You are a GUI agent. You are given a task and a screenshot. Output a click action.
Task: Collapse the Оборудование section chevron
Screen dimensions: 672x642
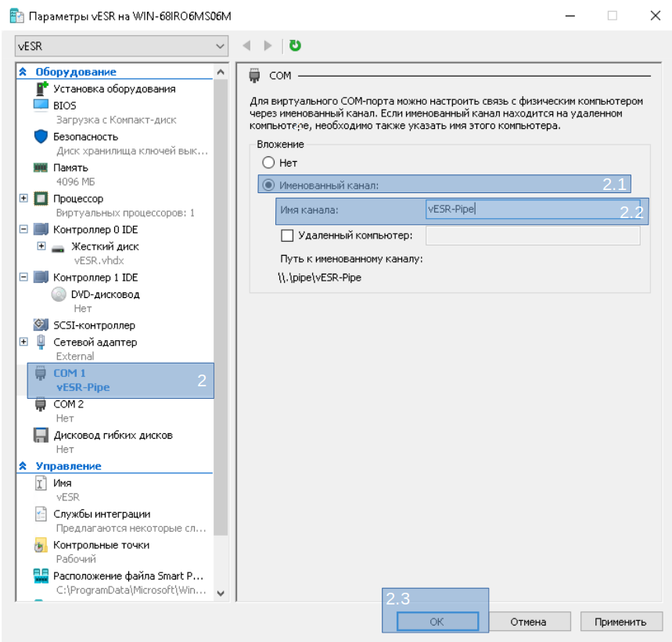(23, 71)
